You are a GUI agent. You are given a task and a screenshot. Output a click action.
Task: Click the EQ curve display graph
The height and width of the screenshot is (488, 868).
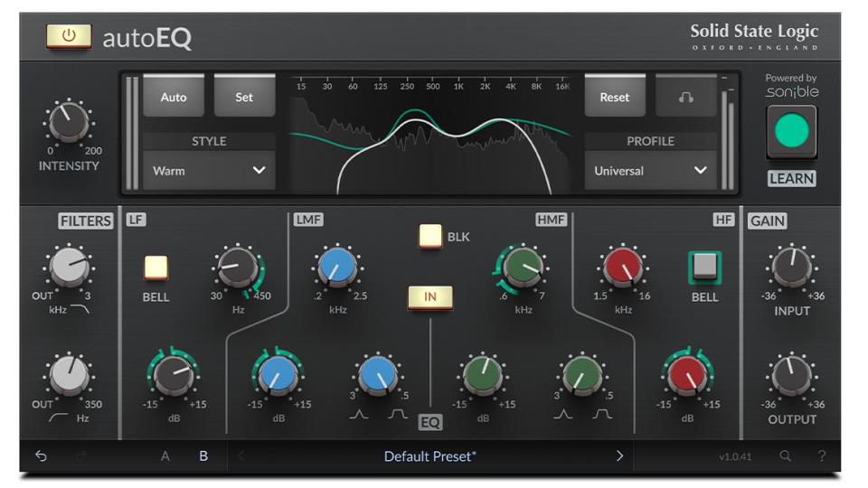(430, 134)
